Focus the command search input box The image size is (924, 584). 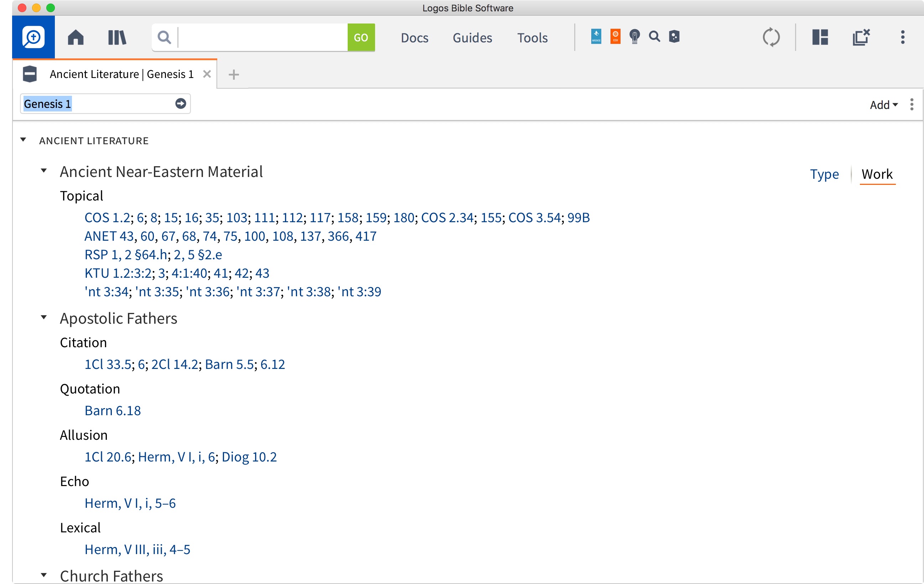point(263,38)
